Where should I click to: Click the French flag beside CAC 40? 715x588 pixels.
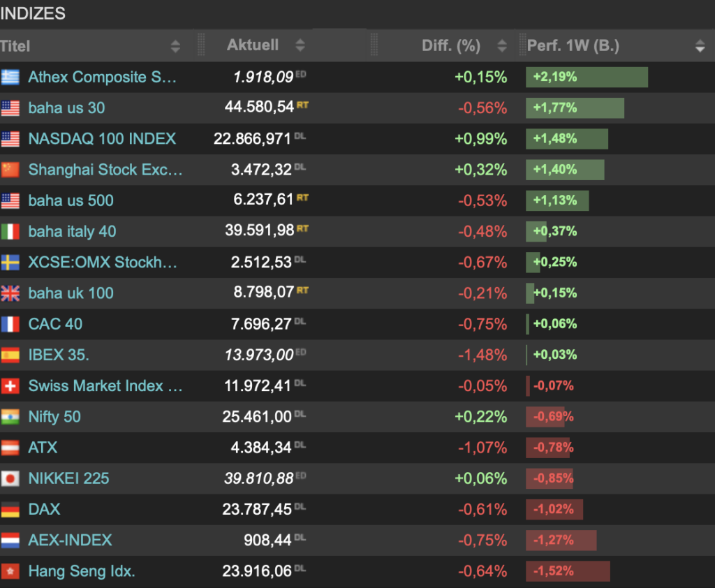(10, 324)
